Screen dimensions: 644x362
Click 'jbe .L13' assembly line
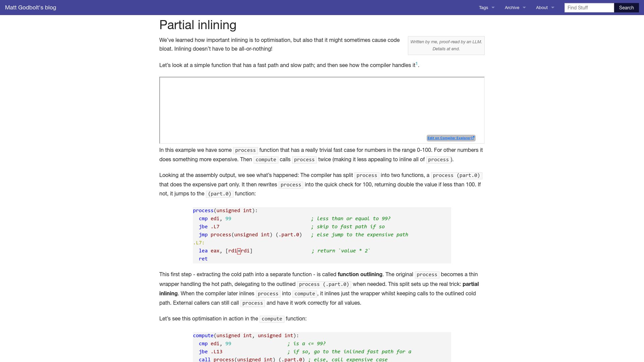point(211,352)
